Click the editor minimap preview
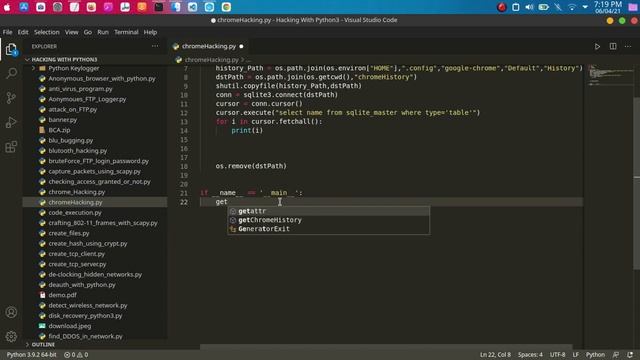The width and height of the screenshot is (640, 360). click(609, 76)
